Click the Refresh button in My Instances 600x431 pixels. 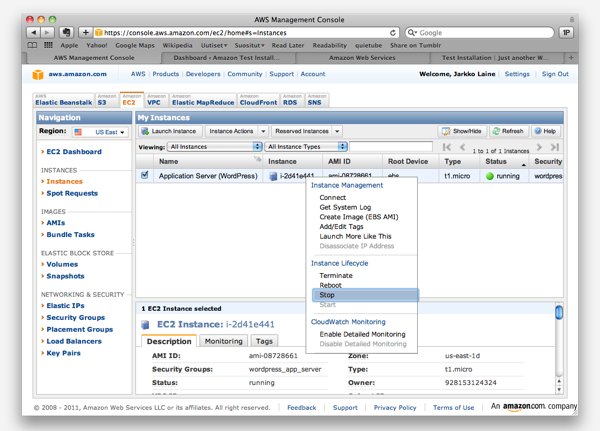[x=510, y=131]
